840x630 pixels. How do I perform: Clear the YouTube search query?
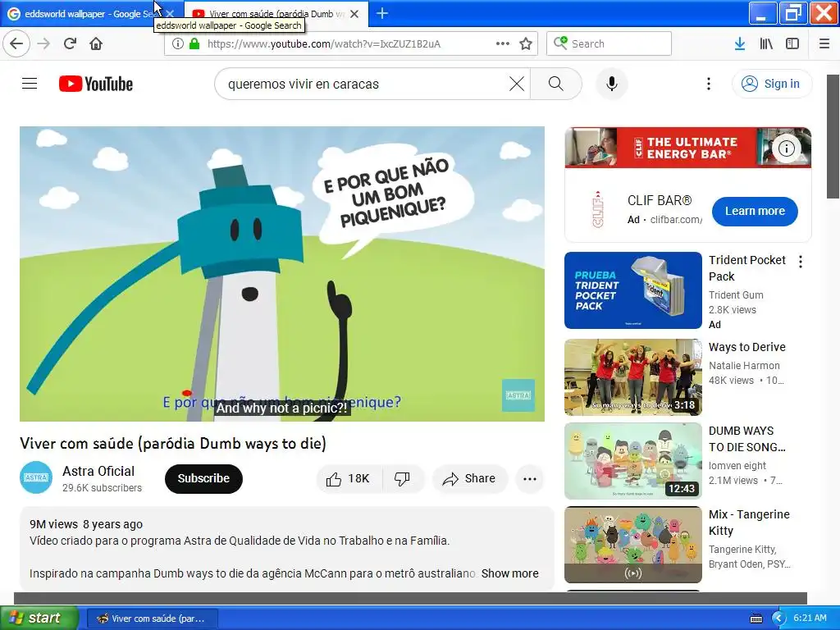(x=517, y=84)
